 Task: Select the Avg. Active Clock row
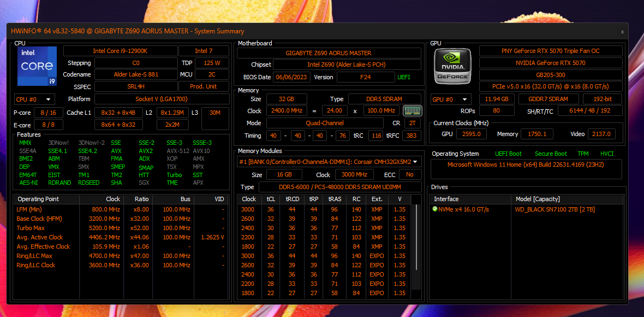pos(121,237)
